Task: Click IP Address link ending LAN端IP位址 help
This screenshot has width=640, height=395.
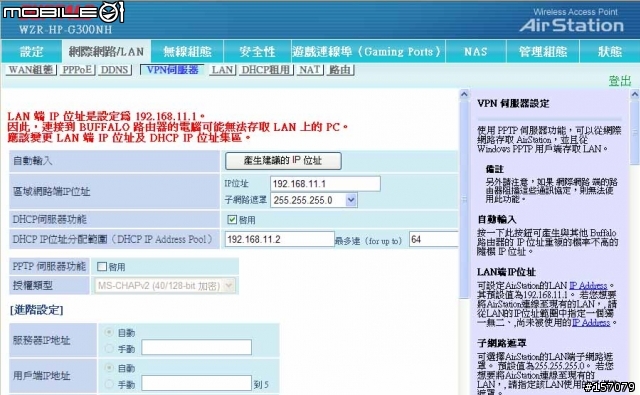Action: (591, 323)
